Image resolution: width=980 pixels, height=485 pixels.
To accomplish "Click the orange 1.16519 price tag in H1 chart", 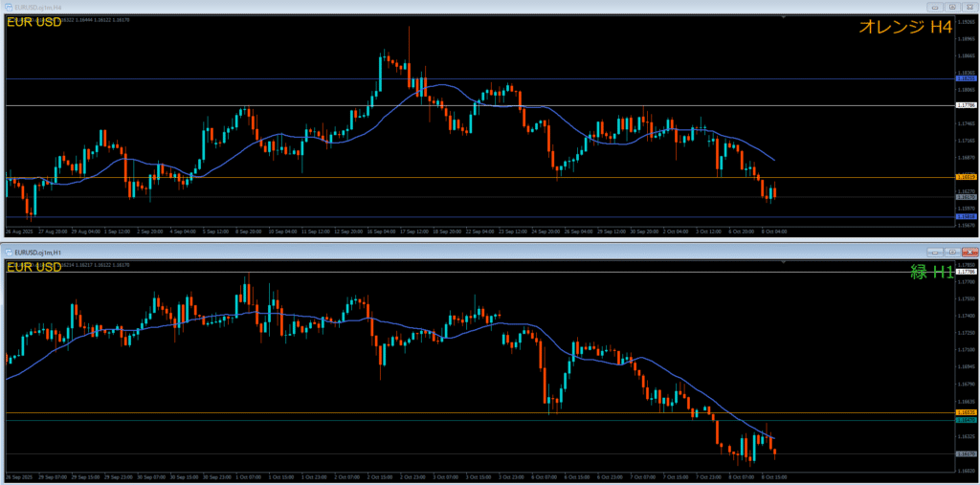I will (966, 412).
